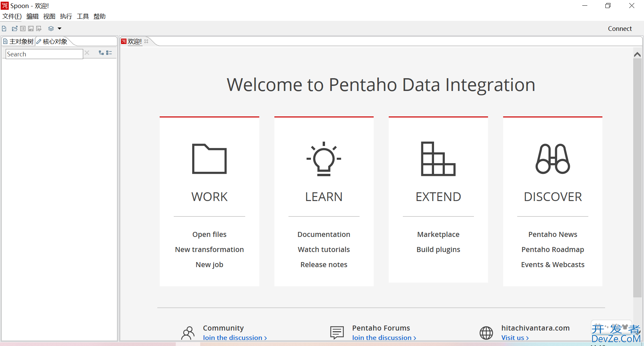
Task: Click the Save file toolbar icon
Action: pyautogui.click(x=31, y=29)
